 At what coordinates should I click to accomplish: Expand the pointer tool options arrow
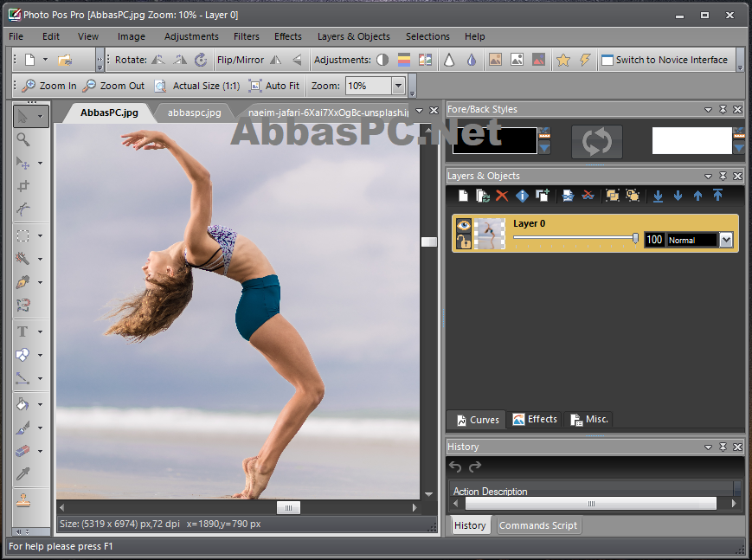[41, 116]
